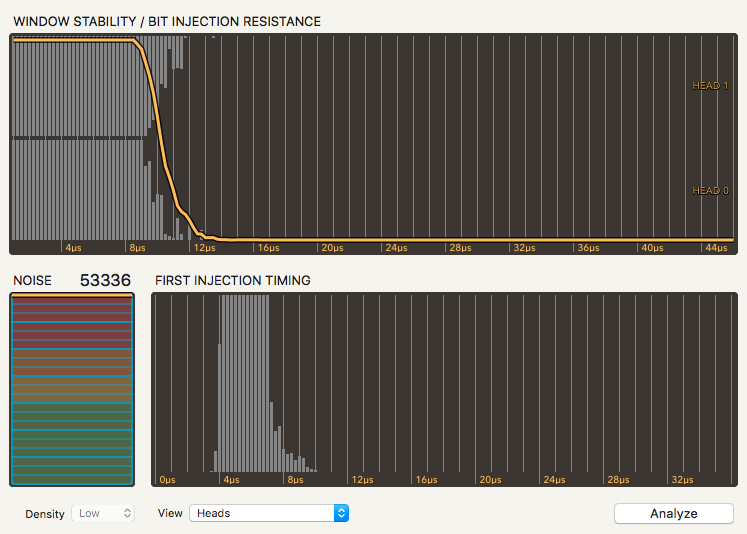The image size is (747, 534).
Task: Click the 12µs marker on window stability axis
Action: (x=204, y=247)
